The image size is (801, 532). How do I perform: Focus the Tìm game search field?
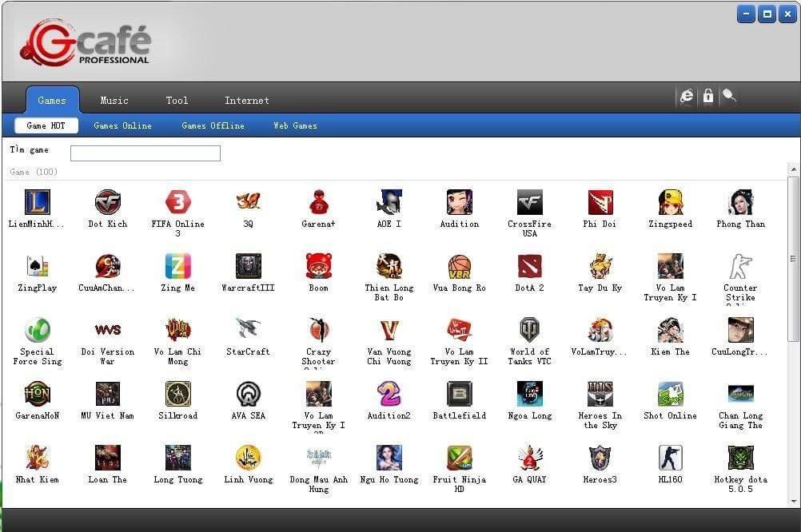coord(145,153)
